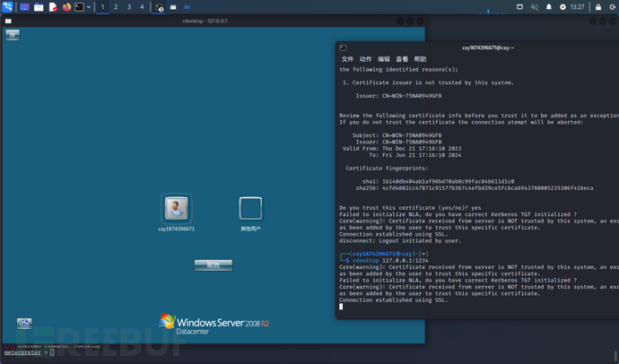The height and width of the screenshot is (364, 619).
Task: Switch to workspace 2
Action: [116, 7]
